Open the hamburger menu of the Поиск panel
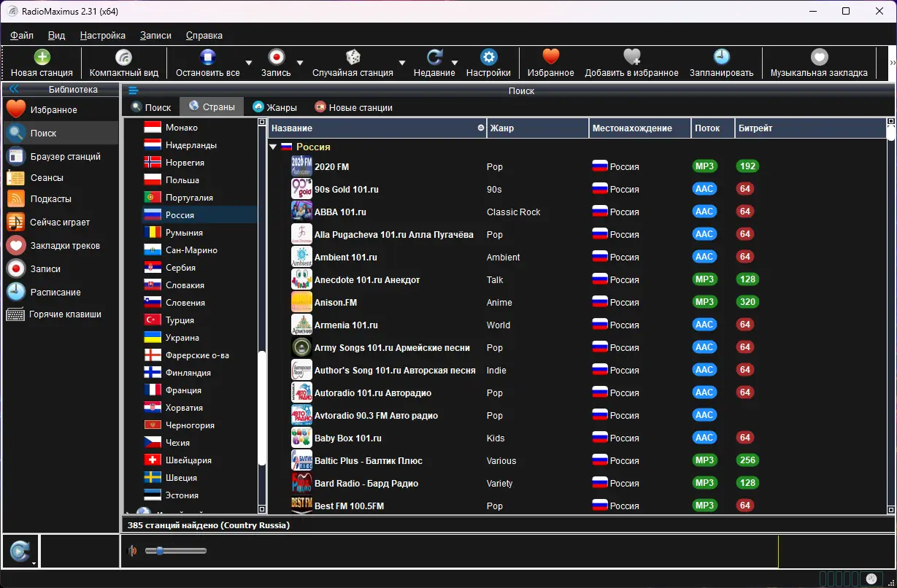897x588 pixels. click(x=133, y=90)
